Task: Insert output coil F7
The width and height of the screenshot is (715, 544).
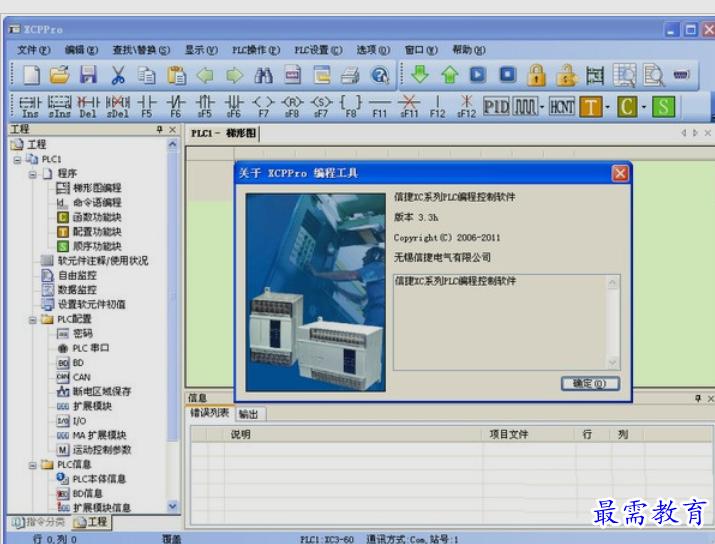Action: [x=264, y=107]
